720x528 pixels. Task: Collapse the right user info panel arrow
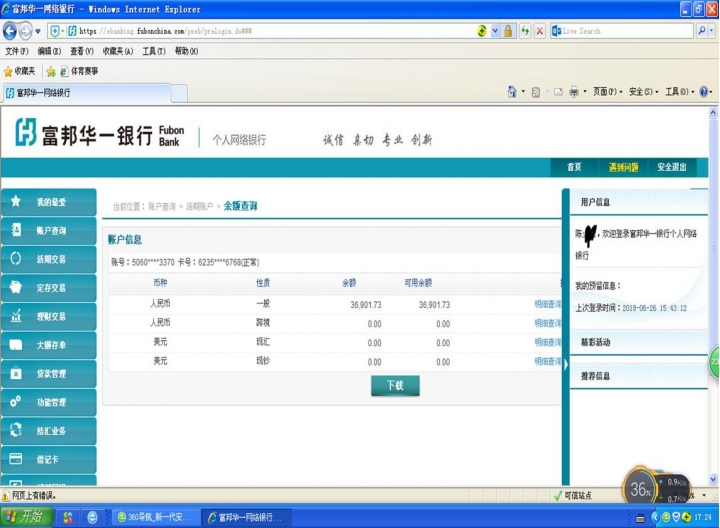566,365
